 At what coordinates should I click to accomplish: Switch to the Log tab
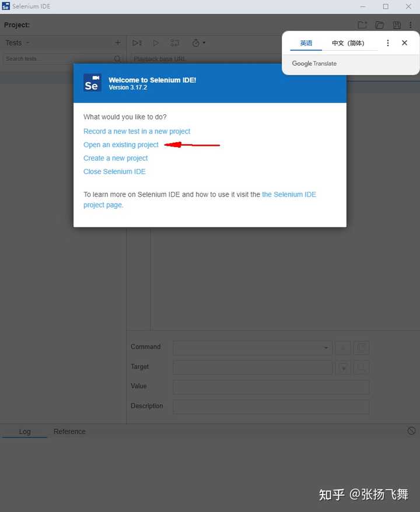click(25, 432)
